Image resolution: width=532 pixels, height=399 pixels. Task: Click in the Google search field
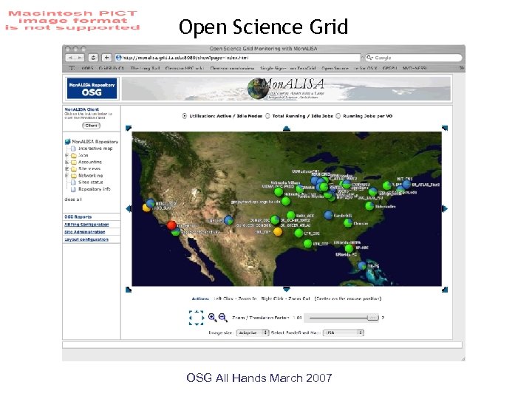(x=414, y=58)
